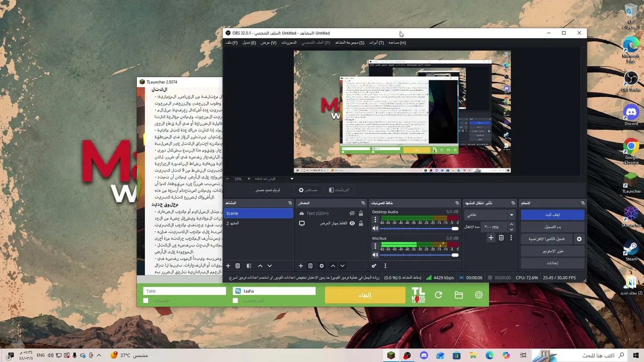Viewport: 644px width, 362px height.
Task: Tick the force update checkbox in TLauncher
Action: click(x=235, y=301)
